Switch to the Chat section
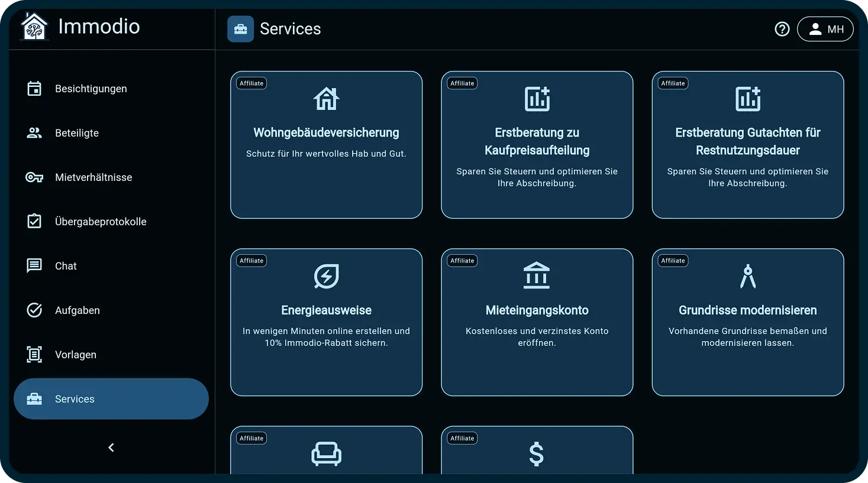 pyautogui.click(x=111, y=266)
